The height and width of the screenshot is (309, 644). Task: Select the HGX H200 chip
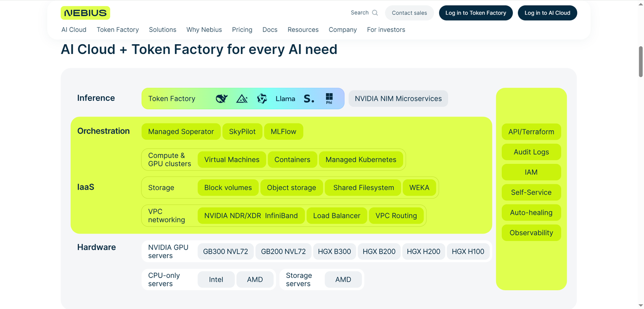[x=424, y=252]
